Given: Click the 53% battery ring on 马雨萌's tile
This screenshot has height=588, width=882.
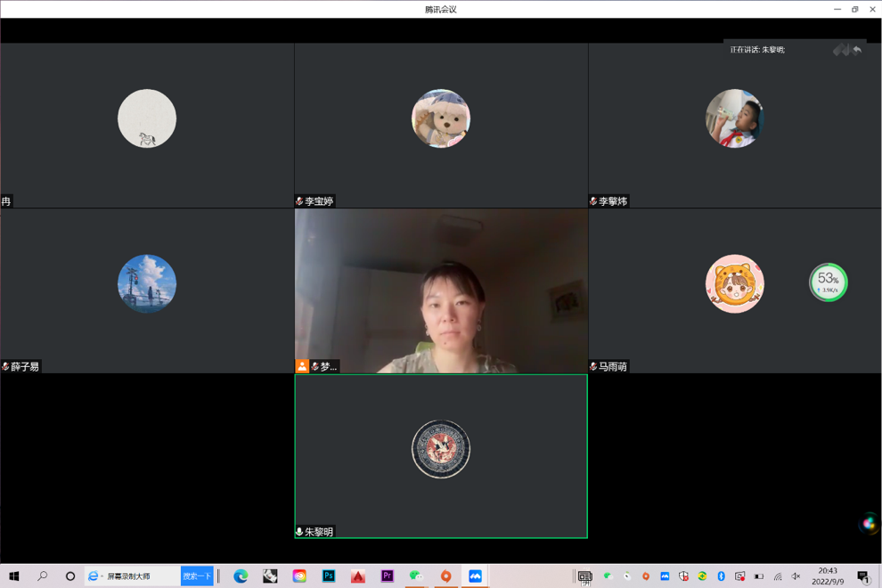Looking at the screenshot, I should (x=828, y=283).
